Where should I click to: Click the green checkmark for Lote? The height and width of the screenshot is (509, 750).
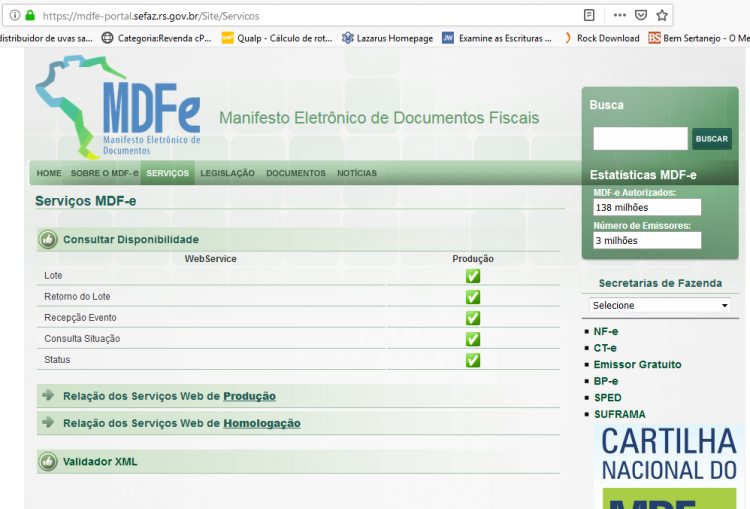(x=473, y=276)
